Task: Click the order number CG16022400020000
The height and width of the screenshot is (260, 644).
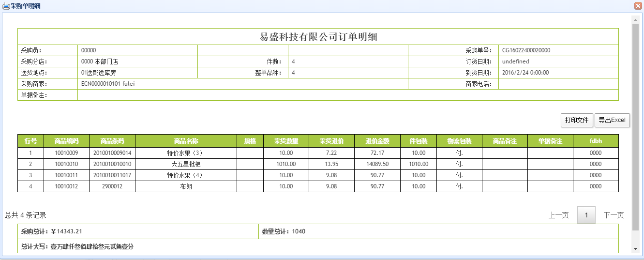Action: click(526, 50)
